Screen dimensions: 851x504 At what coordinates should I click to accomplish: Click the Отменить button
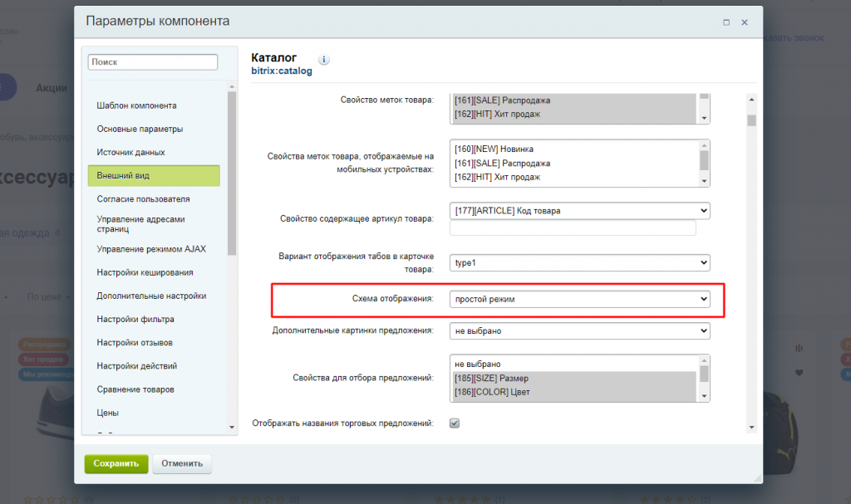pyautogui.click(x=182, y=463)
